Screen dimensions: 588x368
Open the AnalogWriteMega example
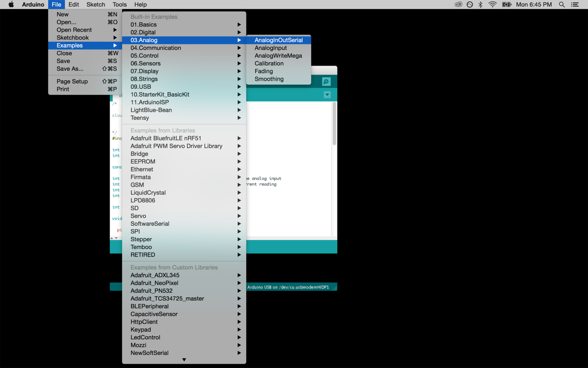(278, 56)
